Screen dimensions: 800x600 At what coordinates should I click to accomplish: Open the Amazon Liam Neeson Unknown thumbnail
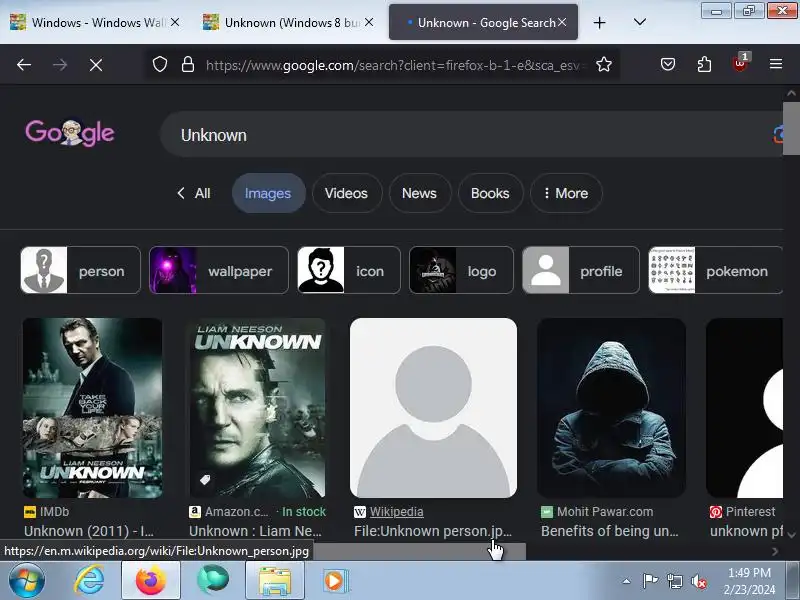pos(258,408)
